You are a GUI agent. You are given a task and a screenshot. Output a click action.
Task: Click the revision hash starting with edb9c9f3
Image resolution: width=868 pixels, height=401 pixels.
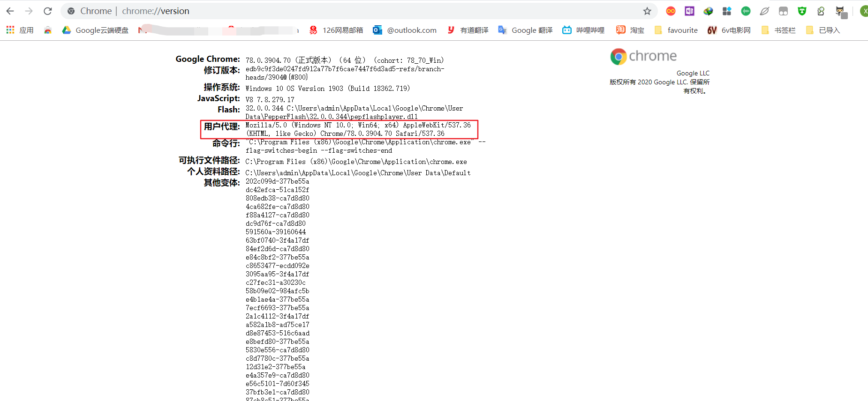click(x=345, y=73)
